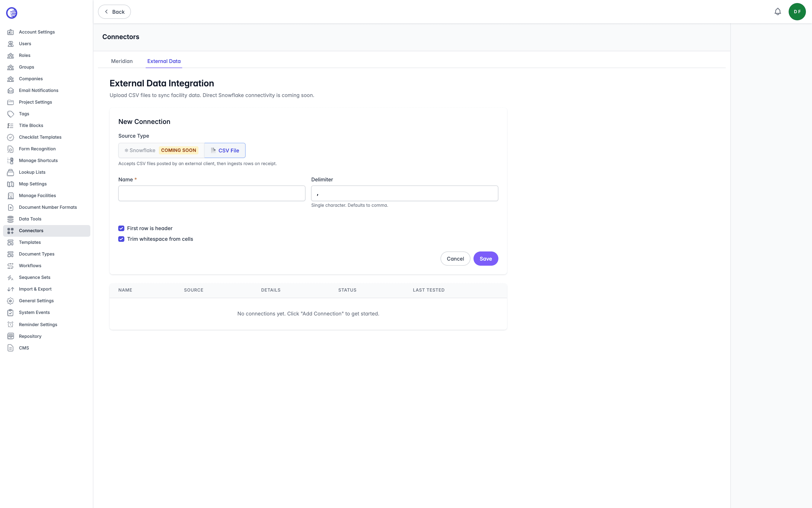Open Repository in the sidebar

[47, 336]
